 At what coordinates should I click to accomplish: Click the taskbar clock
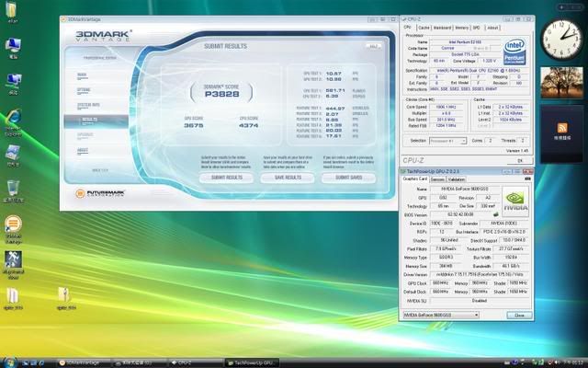572,362
